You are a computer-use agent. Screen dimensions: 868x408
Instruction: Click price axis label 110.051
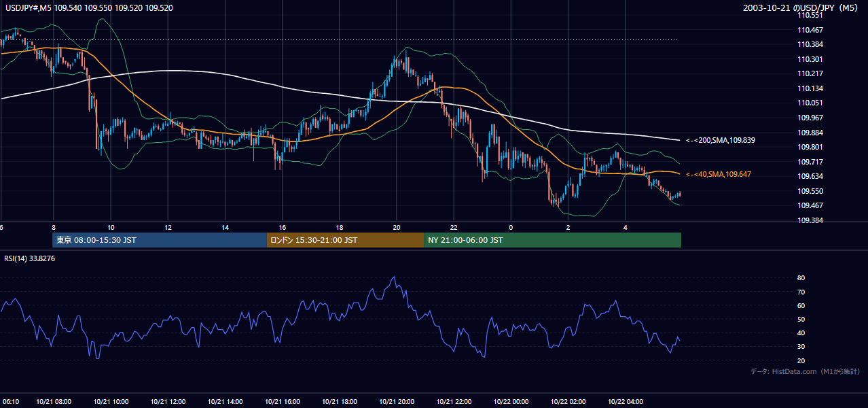tap(811, 103)
